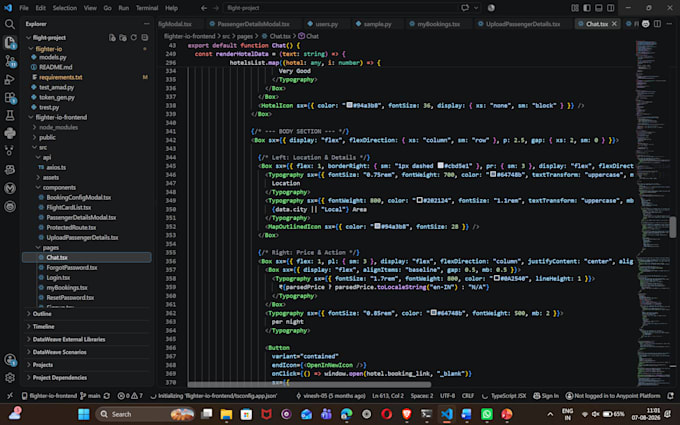Image resolution: width=680 pixels, height=425 pixels.
Task: Open WhatsApp from the taskbar
Action: (487, 414)
